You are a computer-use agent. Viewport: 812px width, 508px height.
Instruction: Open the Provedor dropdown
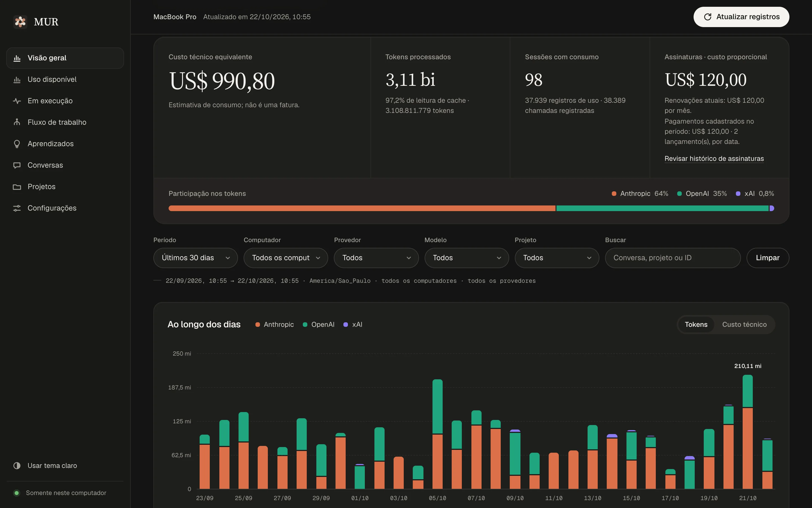(376, 258)
